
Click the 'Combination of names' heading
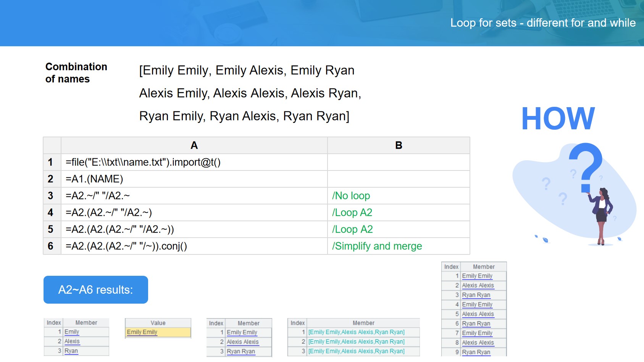click(76, 72)
